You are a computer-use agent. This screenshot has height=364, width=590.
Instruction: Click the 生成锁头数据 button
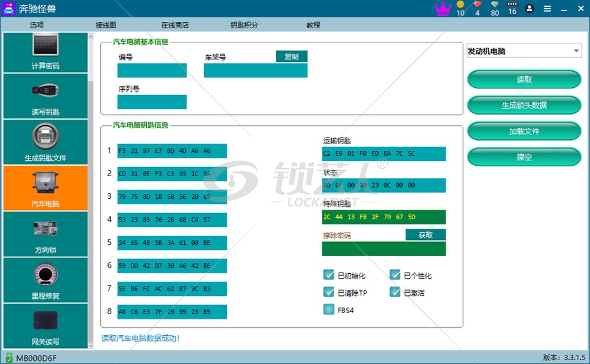pyautogui.click(x=524, y=105)
